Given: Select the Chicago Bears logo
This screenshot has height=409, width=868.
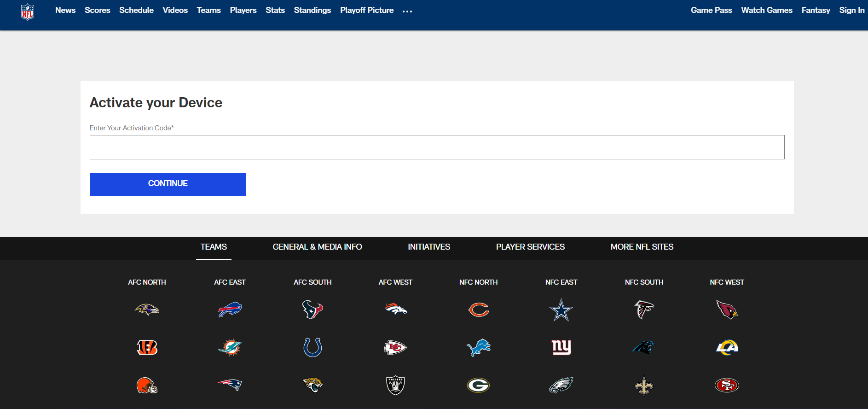Looking at the screenshot, I should click(x=478, y=310).
